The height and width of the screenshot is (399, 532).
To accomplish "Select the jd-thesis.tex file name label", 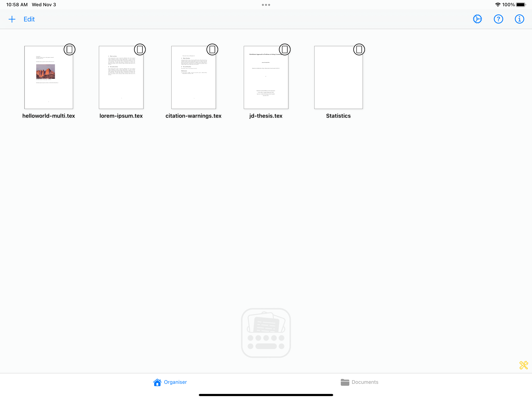I will point(266,116).
